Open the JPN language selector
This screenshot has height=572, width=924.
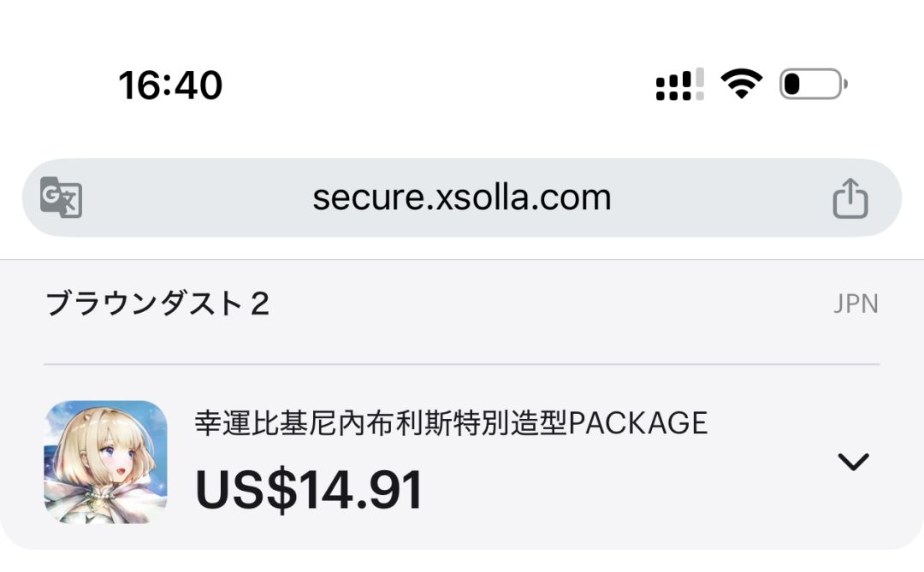click(856, 304)
